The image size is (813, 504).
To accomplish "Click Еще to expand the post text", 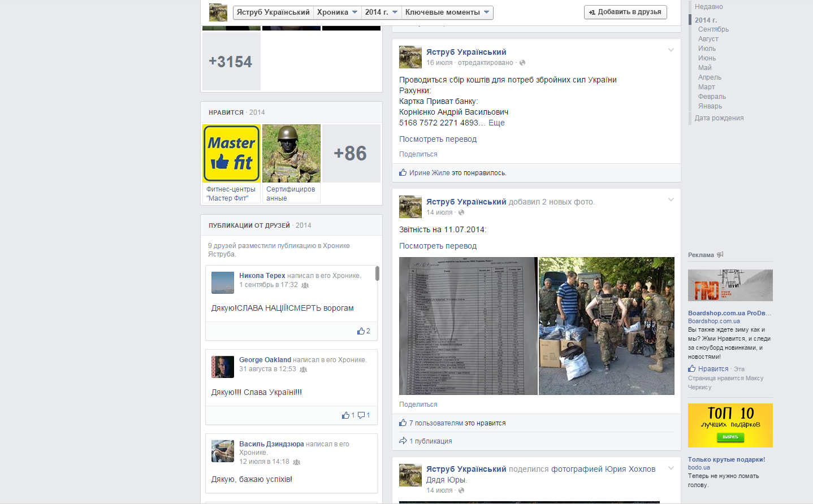I will 496,123.
